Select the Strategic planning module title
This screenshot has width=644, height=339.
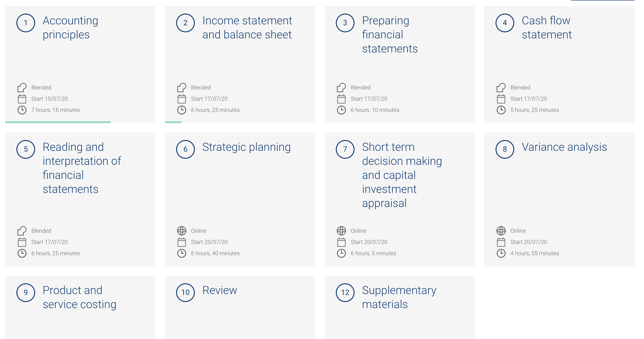(247, 147)
